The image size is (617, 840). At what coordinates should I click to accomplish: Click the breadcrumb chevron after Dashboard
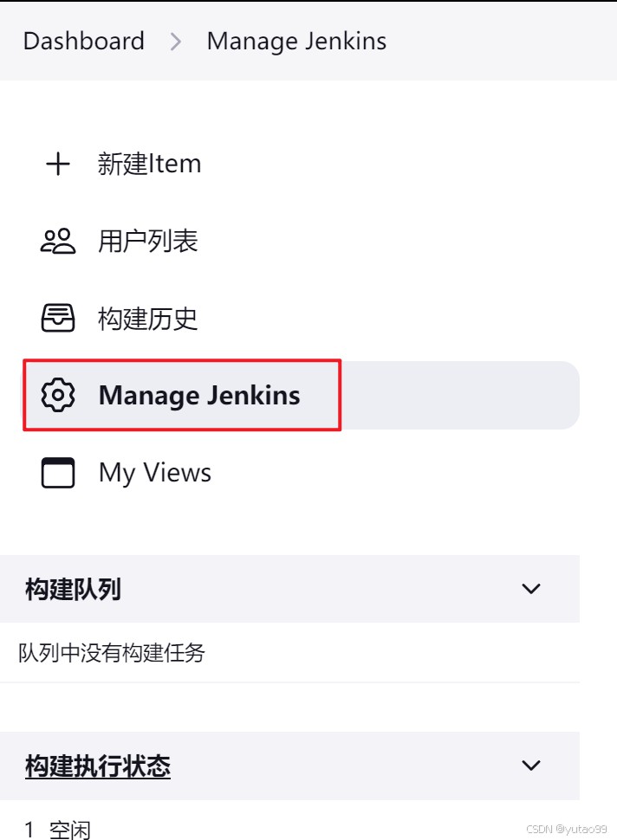click(175, 42)
